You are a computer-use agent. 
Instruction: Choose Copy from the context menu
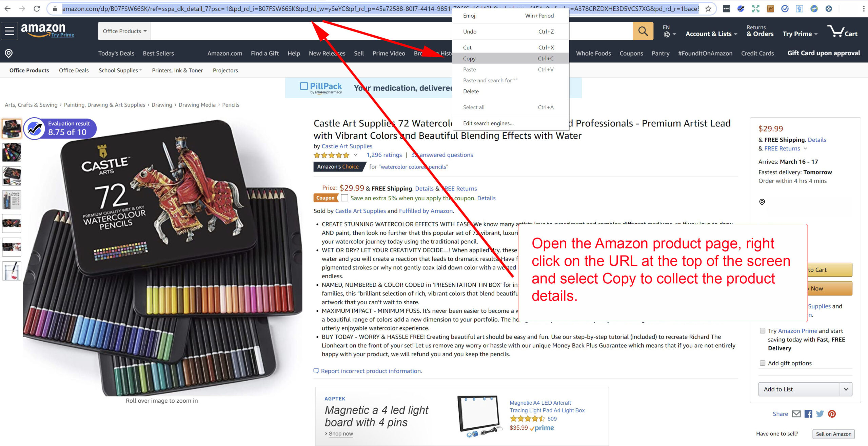tap(510, 58)
